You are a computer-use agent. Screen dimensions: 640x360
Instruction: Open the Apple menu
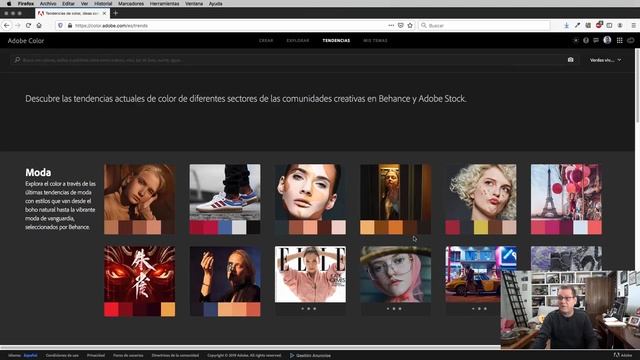click(9, 3)
